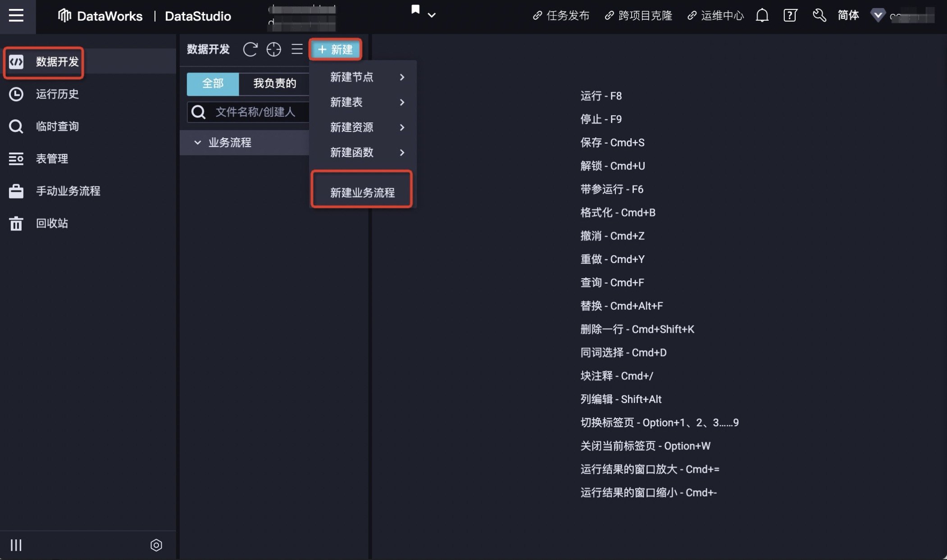This screenshot has height=560, width=947.
Task: Select 新建业务流程 menu item
Action: (362, 192)
